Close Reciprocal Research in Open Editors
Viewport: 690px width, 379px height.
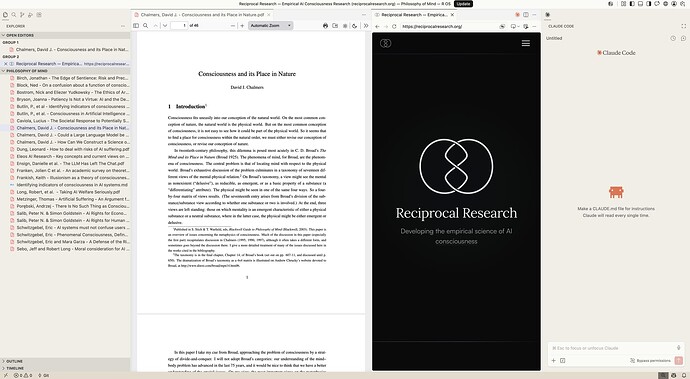(5, 64)
